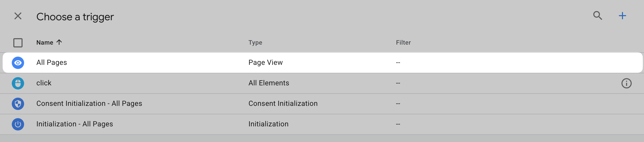Select Initialization power icon

point(18,124)
